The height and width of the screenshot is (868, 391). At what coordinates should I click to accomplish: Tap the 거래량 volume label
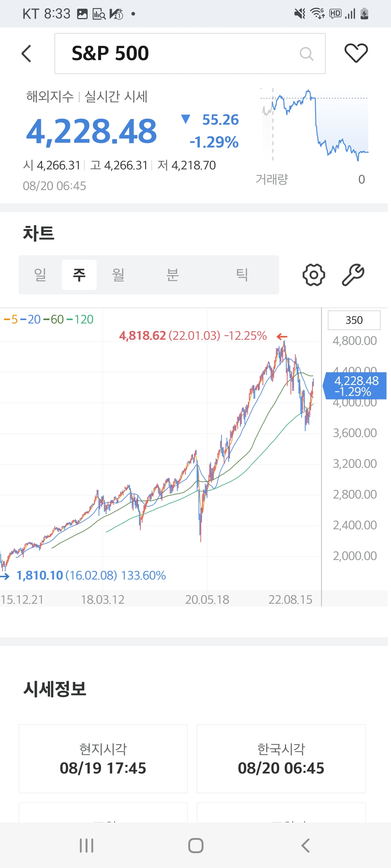pos(272,179)
